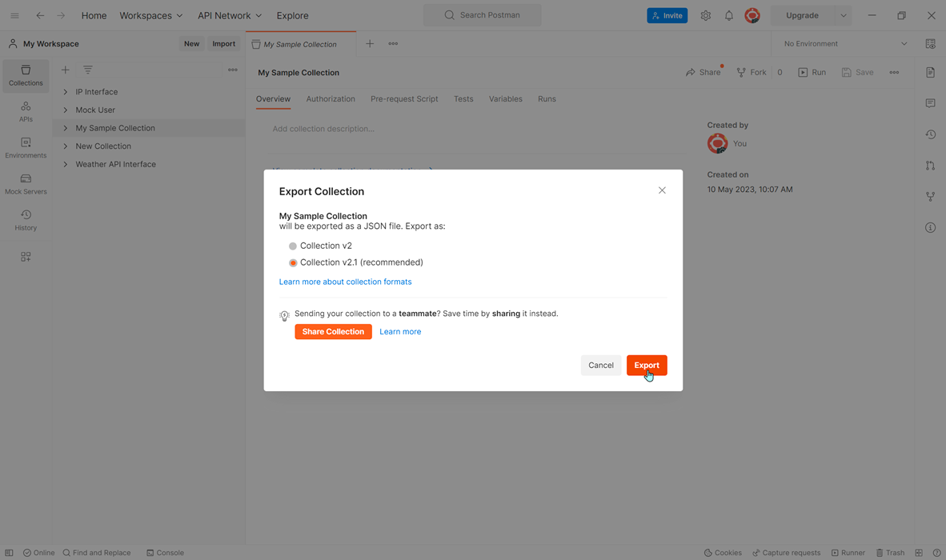Click the Invite button
Viewport: 946px width, 560px height.
pos(667,16)
